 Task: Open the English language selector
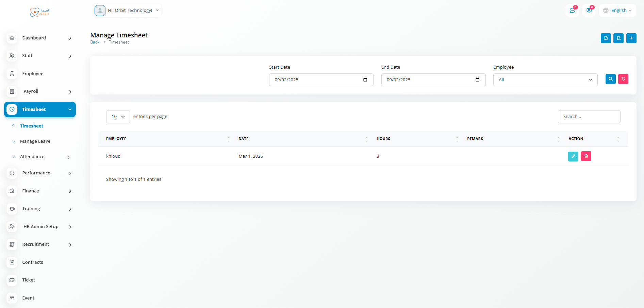click(x=617, y=11)
